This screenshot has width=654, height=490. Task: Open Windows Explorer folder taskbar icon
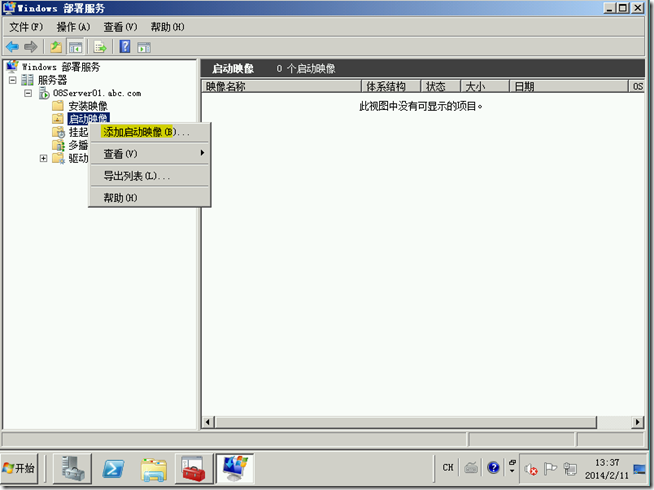coord(154,469)
